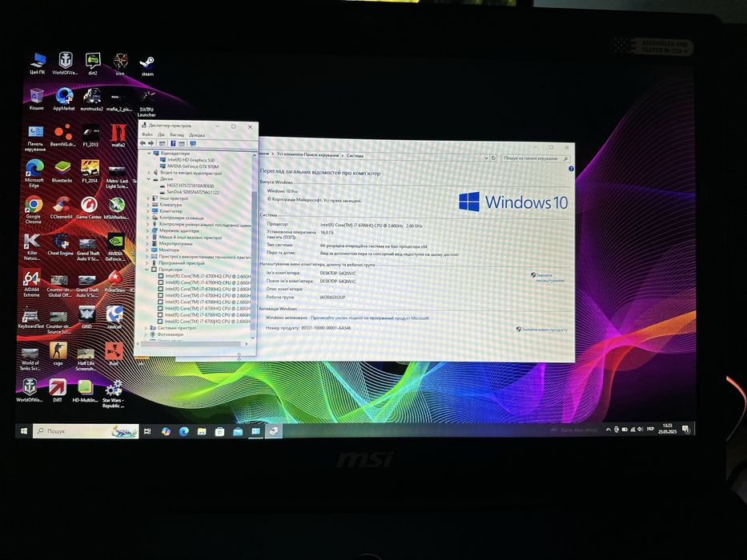This screenshot has width=747, height=560.
Task: Open the Файл menu in Device Manager
Action: (x=147, y=134)
